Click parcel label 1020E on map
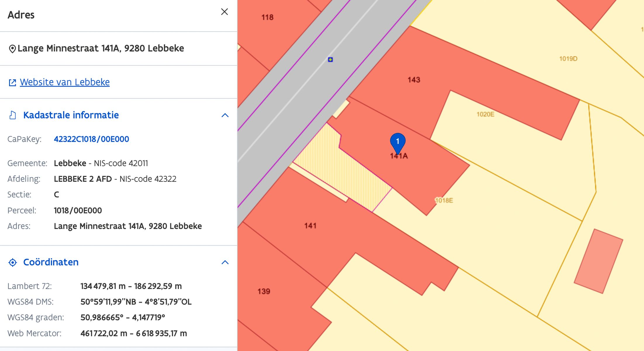The image size is (644, 351). pyautogui.click(x=485, y=114)
